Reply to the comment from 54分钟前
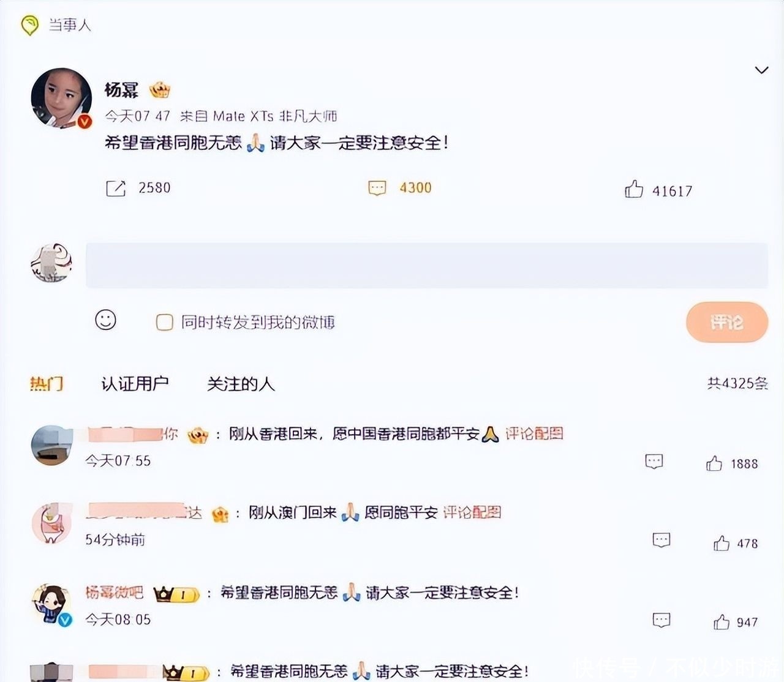 pyautogui.click(x=661, y=540)
